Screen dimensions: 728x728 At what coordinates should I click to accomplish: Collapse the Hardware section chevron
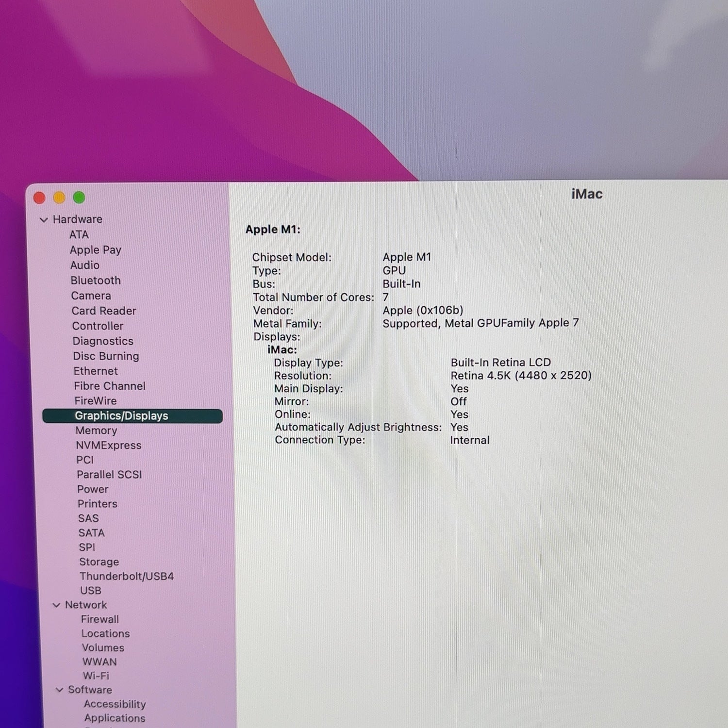click(x=44, y=220)
